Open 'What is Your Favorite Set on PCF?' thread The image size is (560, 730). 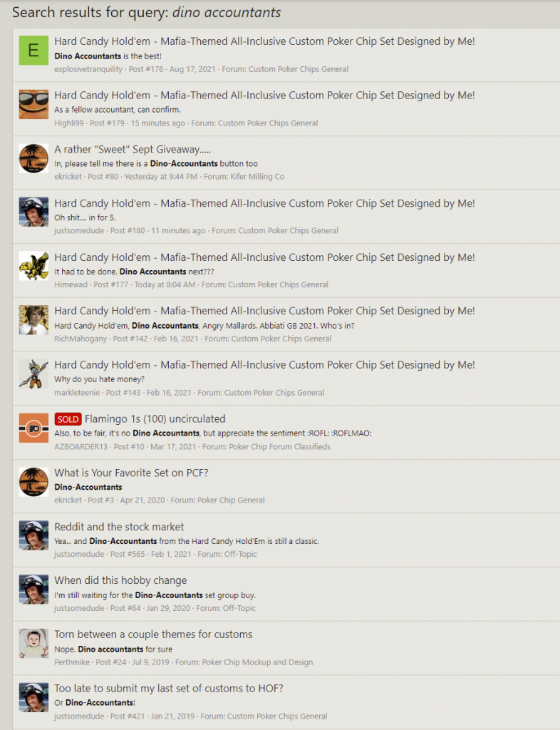[x=131, y=473]
